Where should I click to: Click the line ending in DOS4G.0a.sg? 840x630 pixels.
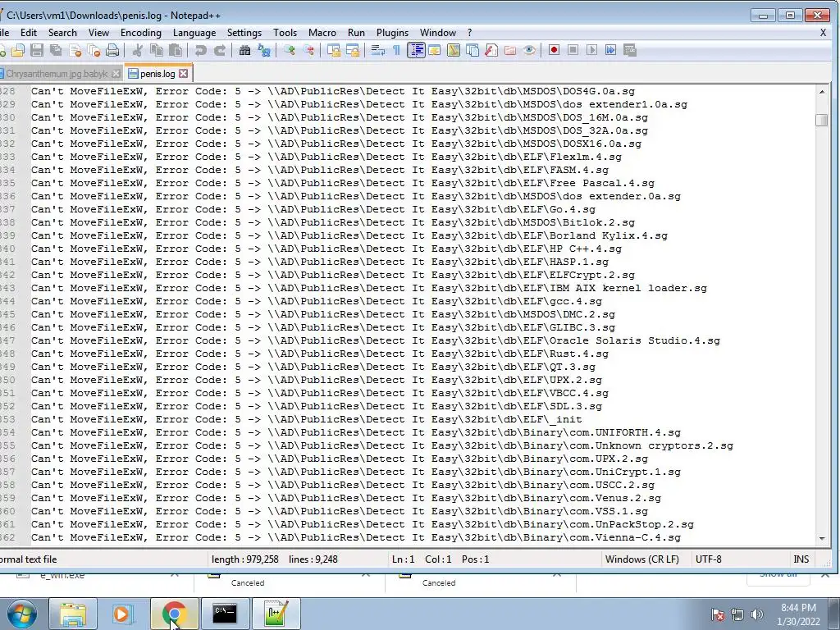[x=333, y=91]
